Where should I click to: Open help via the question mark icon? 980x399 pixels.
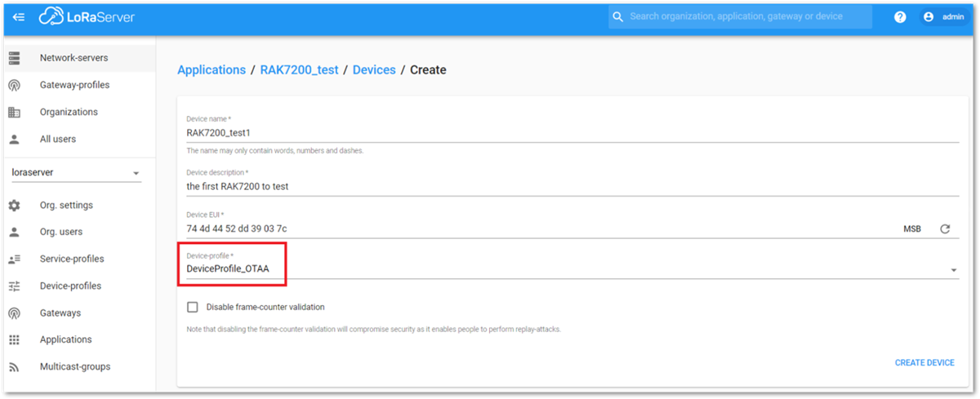[x=900, y=17]
